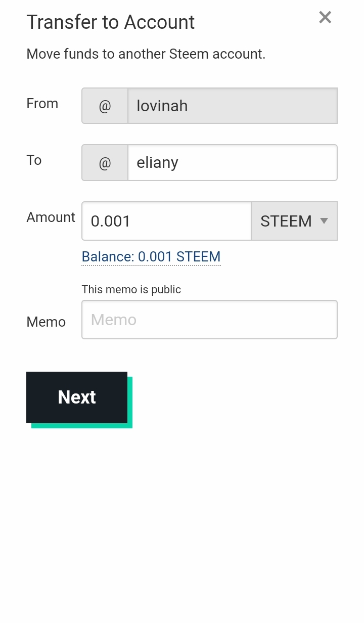Use the Balance: 0.001 STEEM link
The width and height of the screenshot is (364, 623).
tap(151, 257)
